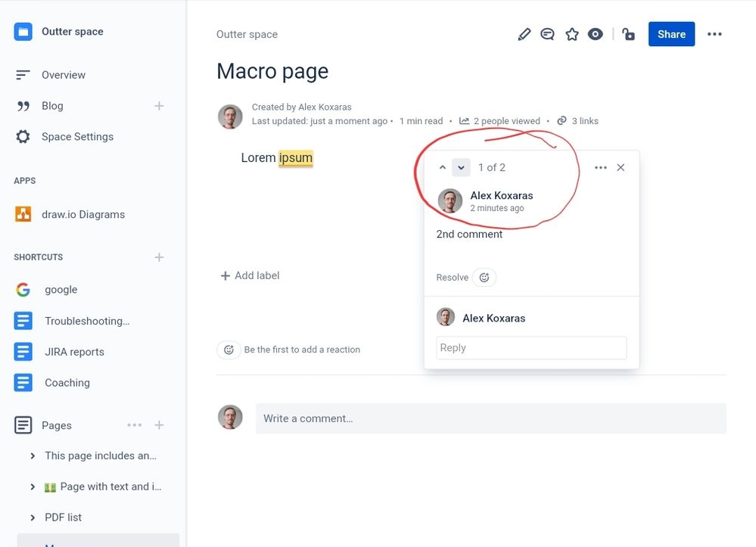Click Resolve on the comment
The height and width of the screenshot is (547, 756).
pos(453,278)
